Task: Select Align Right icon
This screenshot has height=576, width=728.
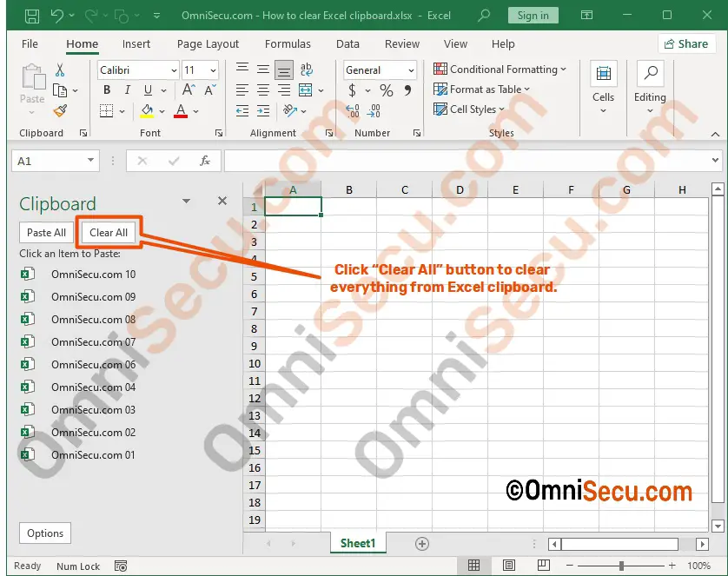Action: tap(284, 90)
